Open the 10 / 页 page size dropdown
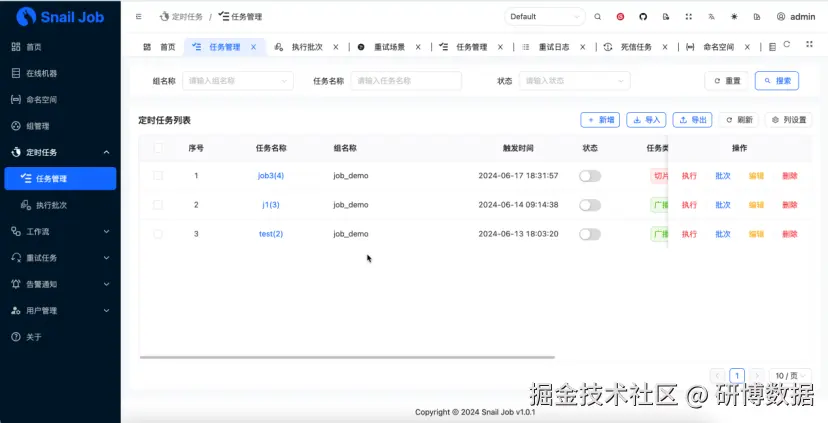Image resolution: width=829 pixels, height=423 pixels. (x=790, y=375)
